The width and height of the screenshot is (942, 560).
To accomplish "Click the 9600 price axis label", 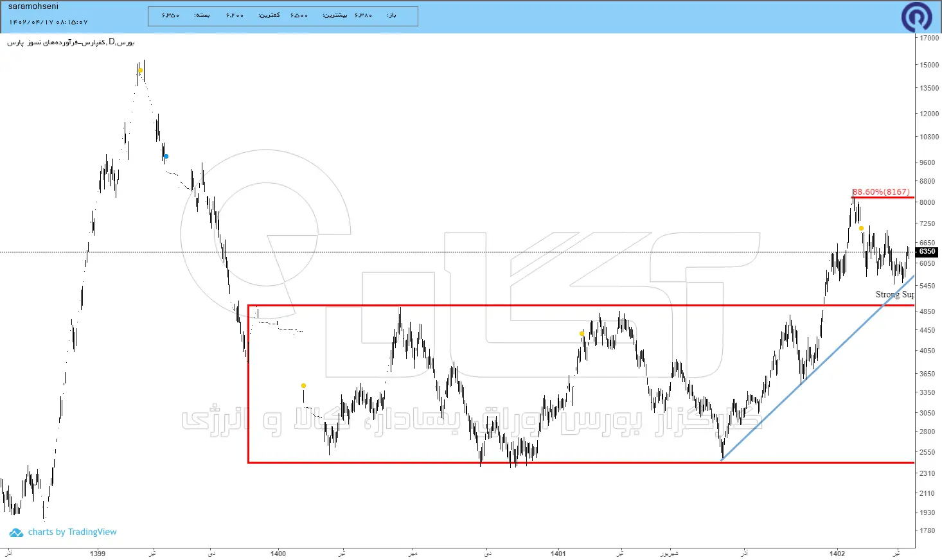I will 927,162.
